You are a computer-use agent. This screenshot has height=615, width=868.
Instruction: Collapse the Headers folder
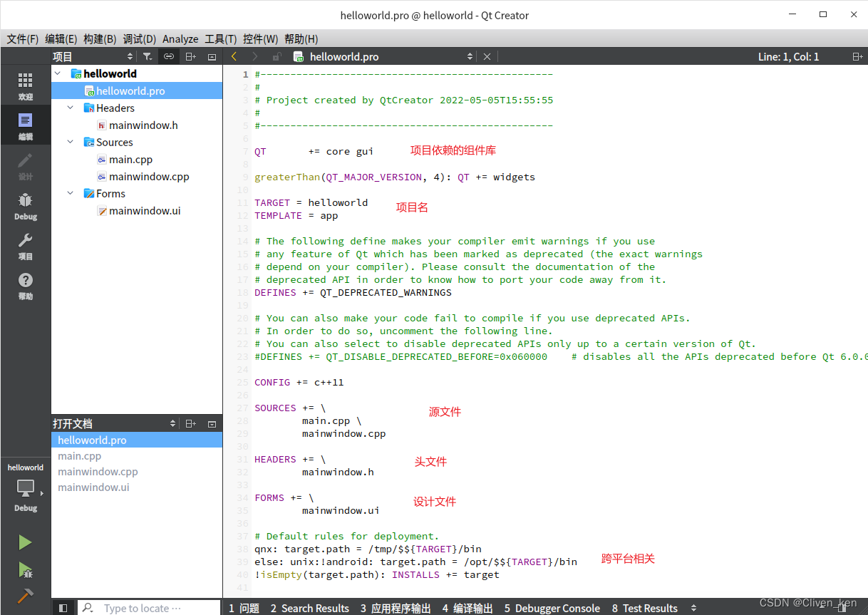71,108
